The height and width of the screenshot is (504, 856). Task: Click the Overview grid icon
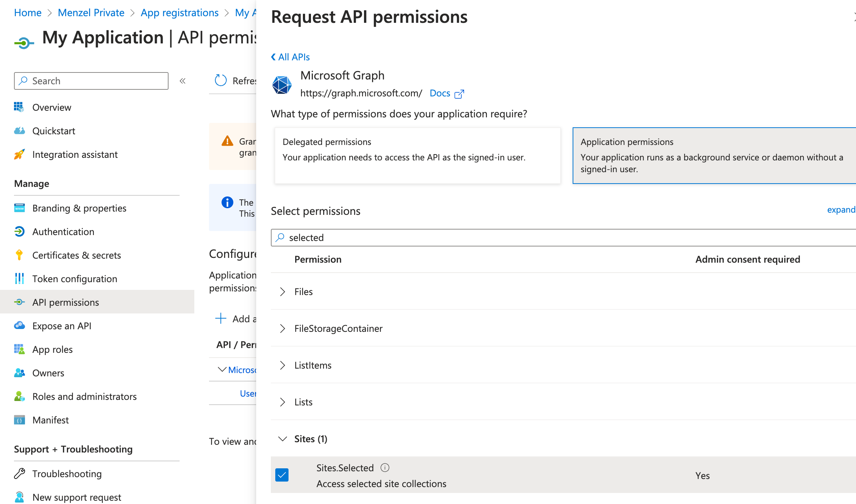point(19,107)
